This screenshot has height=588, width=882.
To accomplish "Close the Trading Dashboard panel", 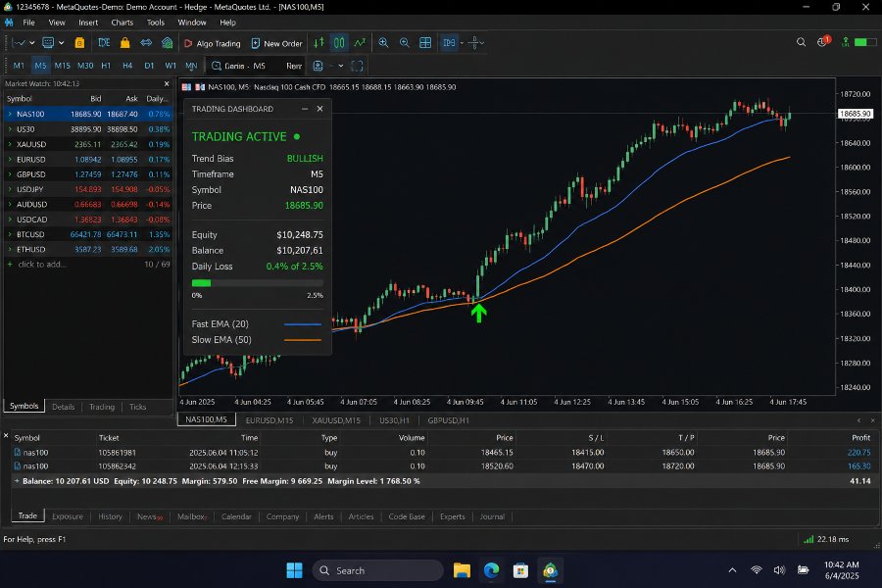I will point(320,109).
